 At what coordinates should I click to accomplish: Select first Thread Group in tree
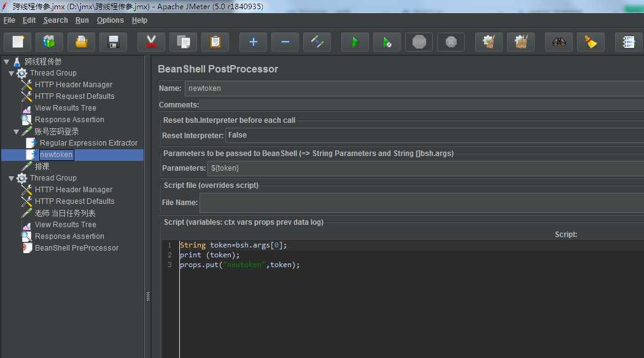pos(53,72)
